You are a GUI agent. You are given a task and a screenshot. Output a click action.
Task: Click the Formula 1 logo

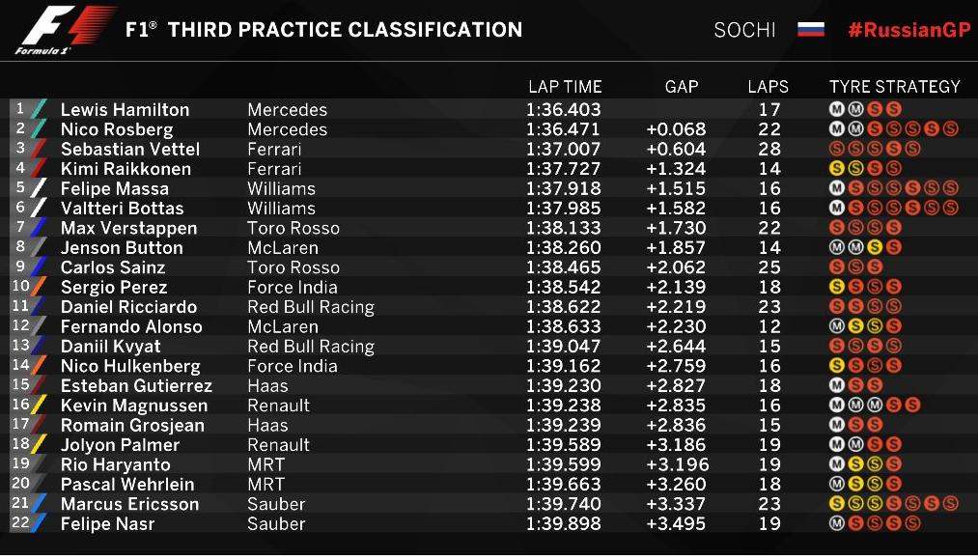[x=65, y=29]
